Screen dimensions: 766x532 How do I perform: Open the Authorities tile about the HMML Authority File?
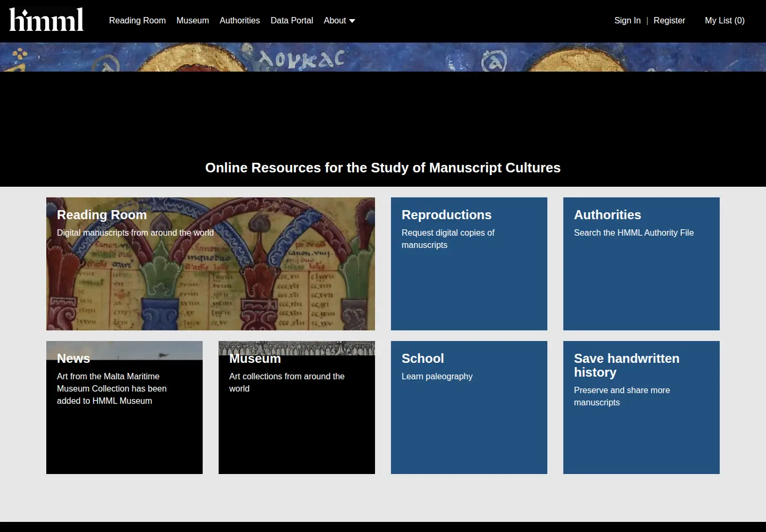point(642,264)
